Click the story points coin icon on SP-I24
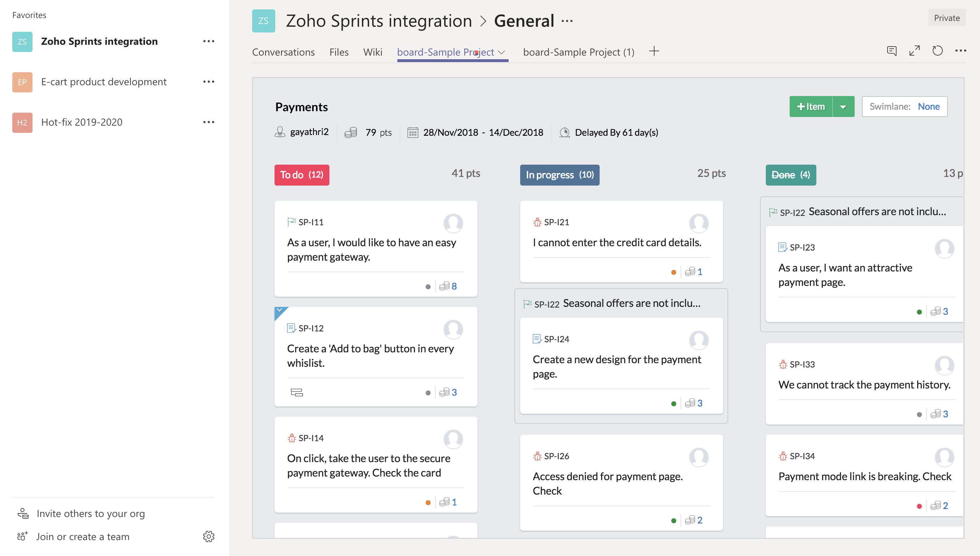980x556 pixels. coord(690,403)
